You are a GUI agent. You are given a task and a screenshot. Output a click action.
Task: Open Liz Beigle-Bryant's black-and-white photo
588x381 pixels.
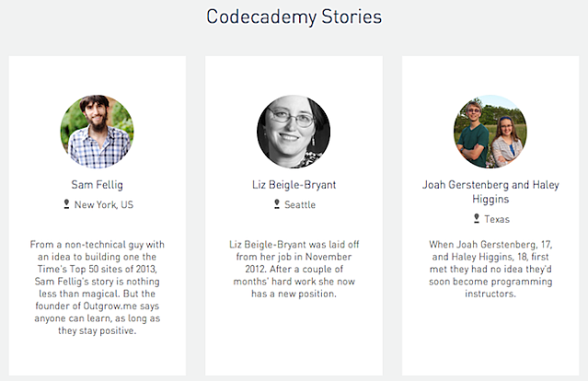pos(294,132)
